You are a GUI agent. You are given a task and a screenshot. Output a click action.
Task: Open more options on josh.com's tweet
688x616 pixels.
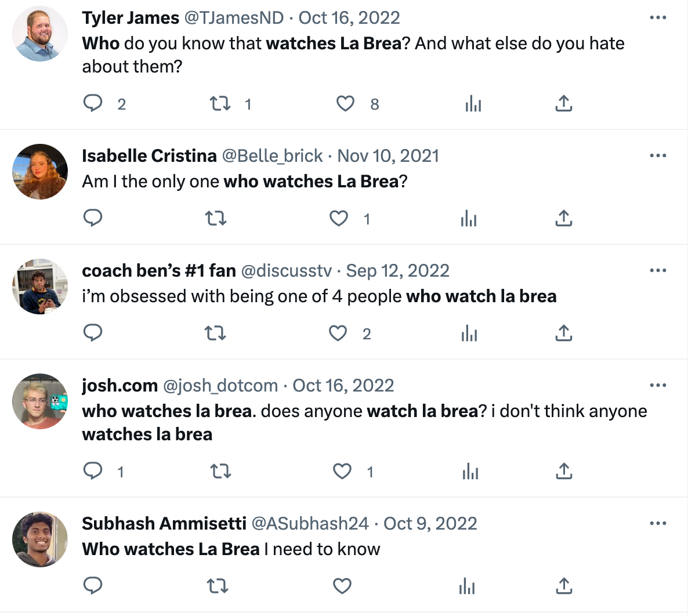(658, 385)
